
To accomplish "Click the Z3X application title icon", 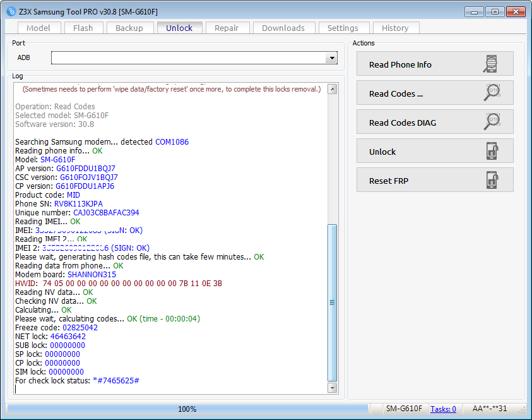I will point(11,11).
